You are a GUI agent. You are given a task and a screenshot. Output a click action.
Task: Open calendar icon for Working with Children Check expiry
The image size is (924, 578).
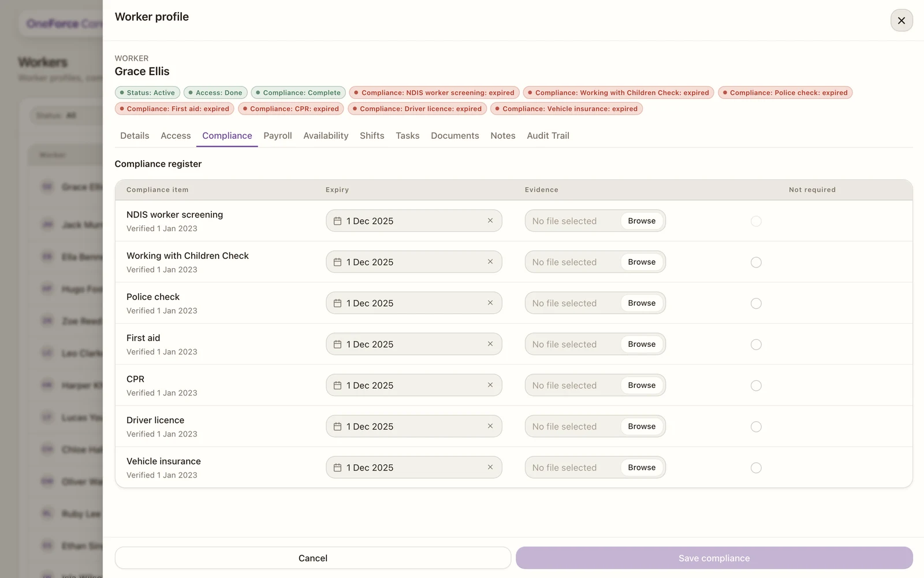click(x=337, y=262)
